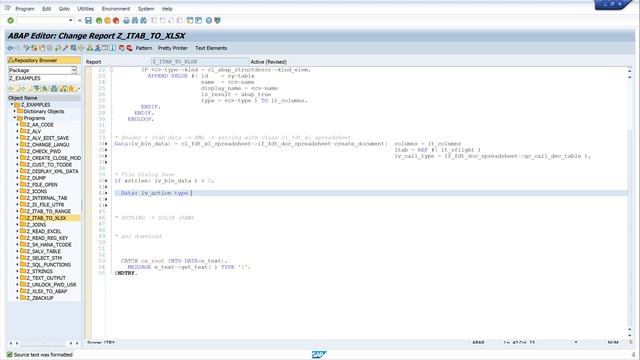
Task: Click the 'Source text was formatted' status message
Action: click(43, 355)
